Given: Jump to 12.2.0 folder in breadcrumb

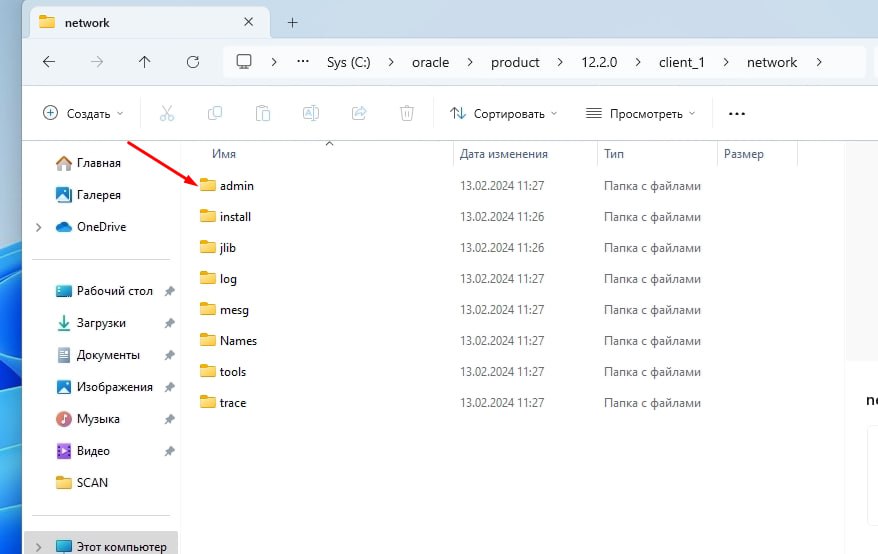Looking at the screenshot, I should (599, 62).
